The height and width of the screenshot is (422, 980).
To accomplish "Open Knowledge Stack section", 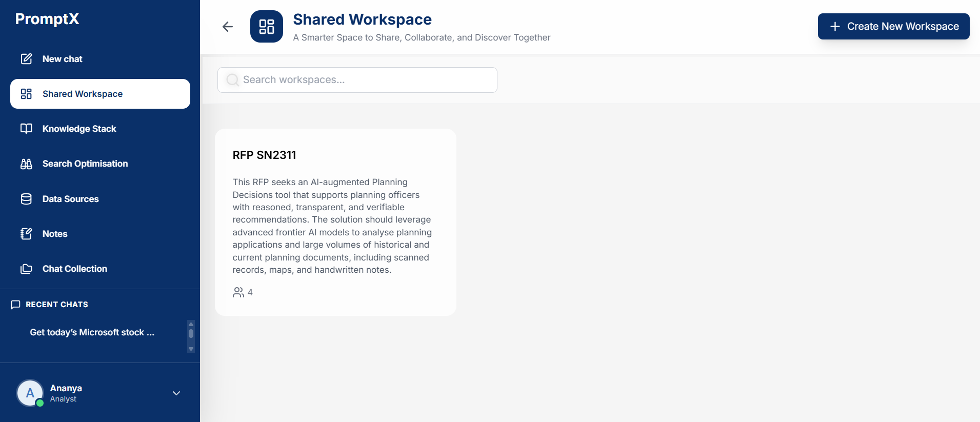I will 100,129.
